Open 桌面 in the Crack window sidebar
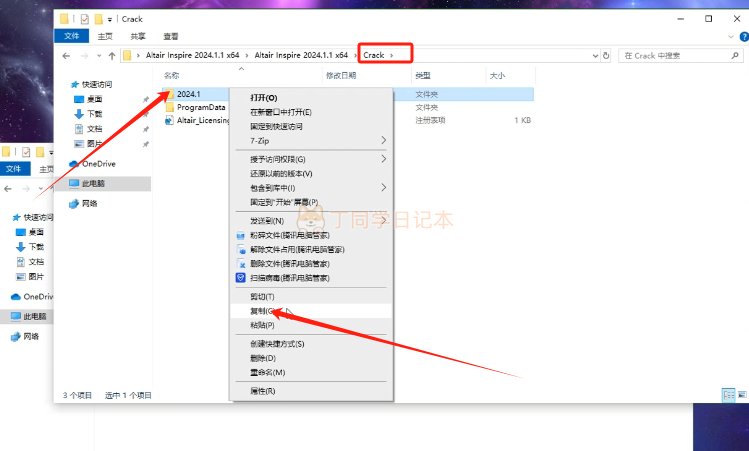The image size is (749, 451). click(x=88, y=99)
